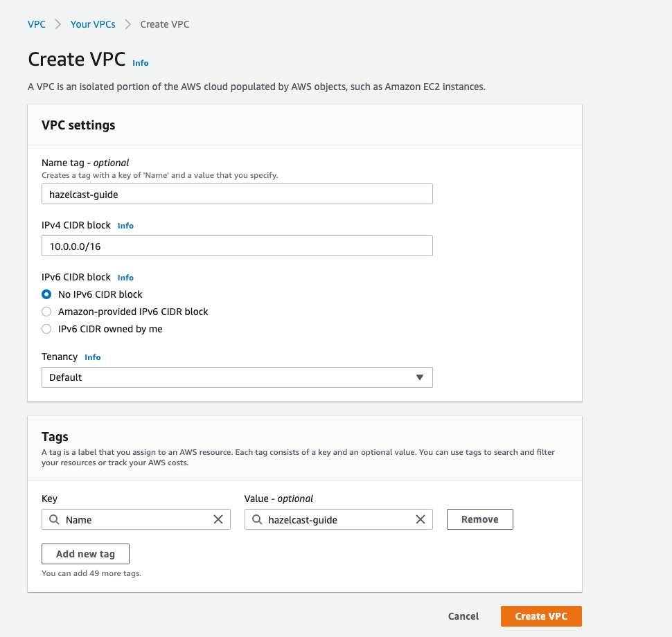Open the Info link for IPv6 CIDR block
The image size is (672, 637).
[x=125, y=277]
